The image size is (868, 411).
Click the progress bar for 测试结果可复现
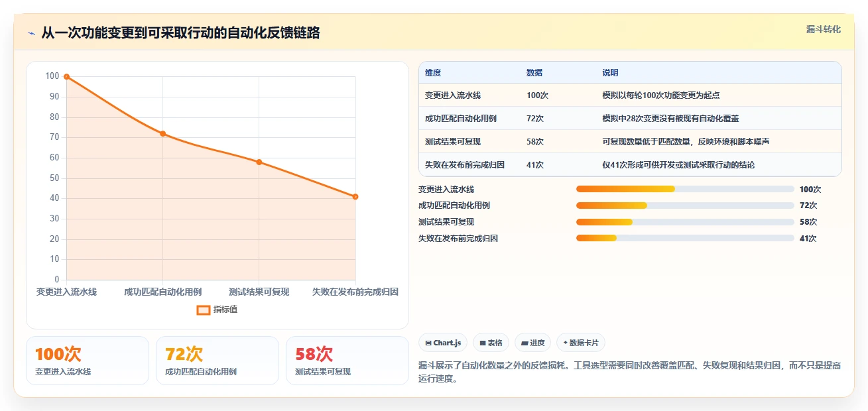685,222
